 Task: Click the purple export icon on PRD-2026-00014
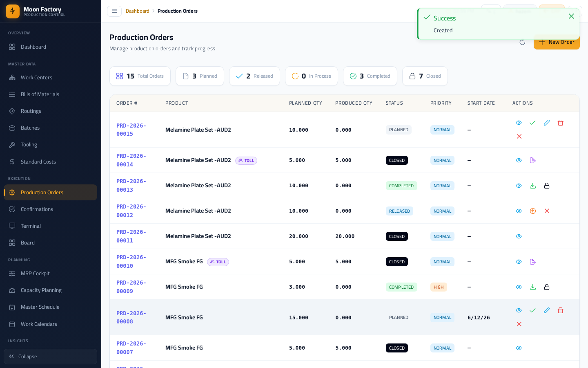[532, 160]
